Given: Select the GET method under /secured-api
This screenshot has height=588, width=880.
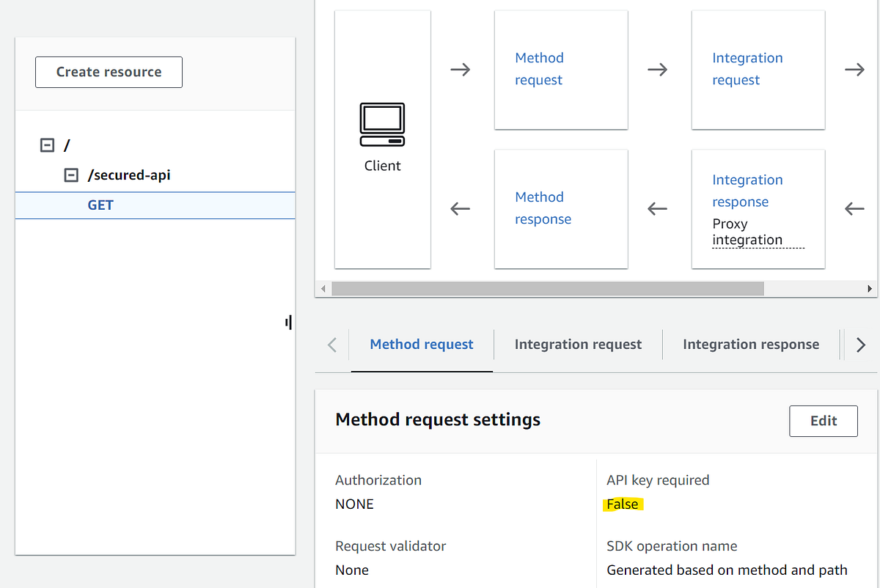Looking at the screenshot, I should point(100,205).
